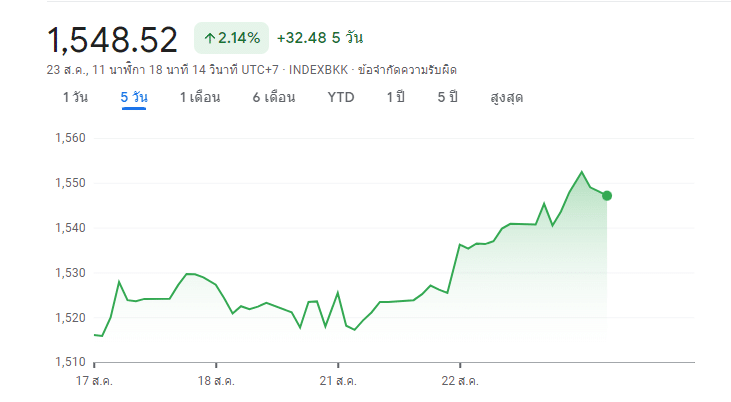Click the 1,530 y-axis label

[x=70, y=273]
